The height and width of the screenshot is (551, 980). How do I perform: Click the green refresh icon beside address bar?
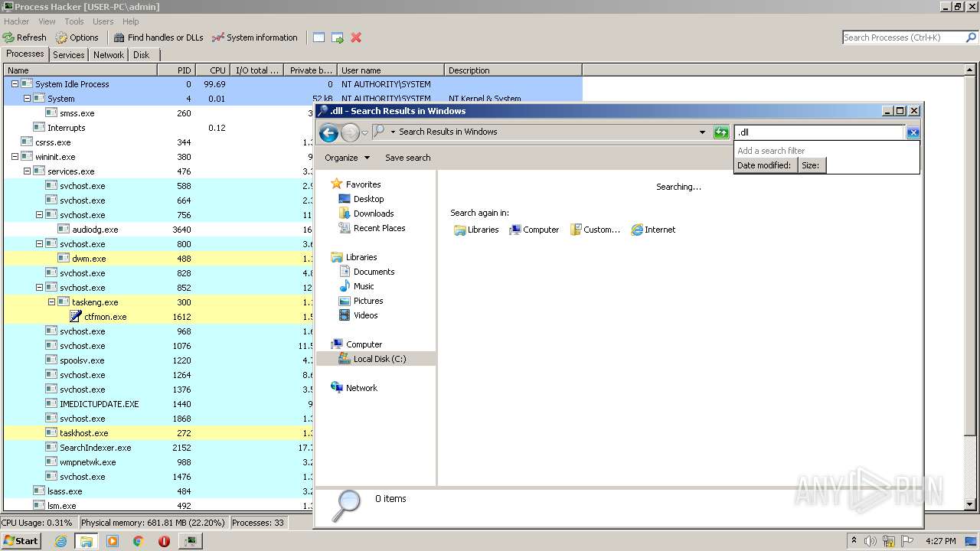(721, 132)
